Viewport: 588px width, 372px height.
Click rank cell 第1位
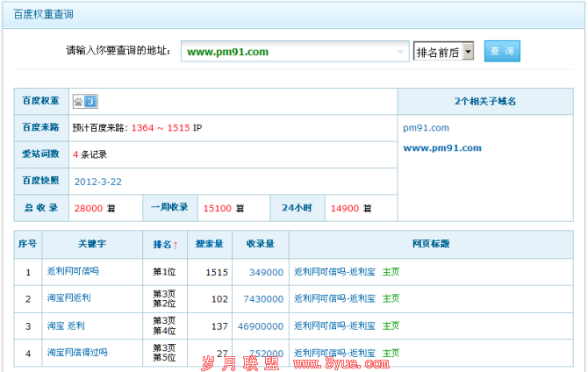pyautogui.click(x=164, y=272)
